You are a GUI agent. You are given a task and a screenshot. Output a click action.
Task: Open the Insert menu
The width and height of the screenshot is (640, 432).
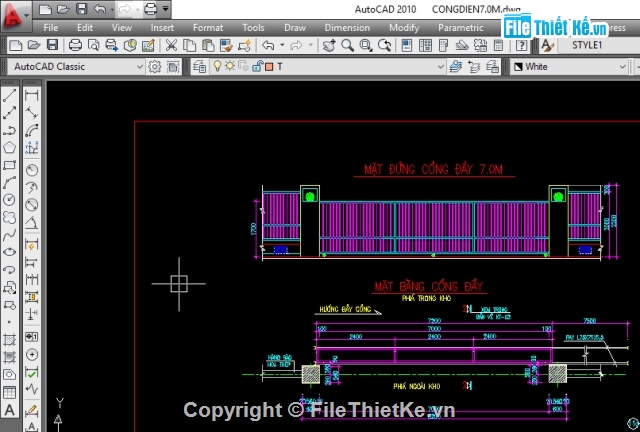(162, 27)
